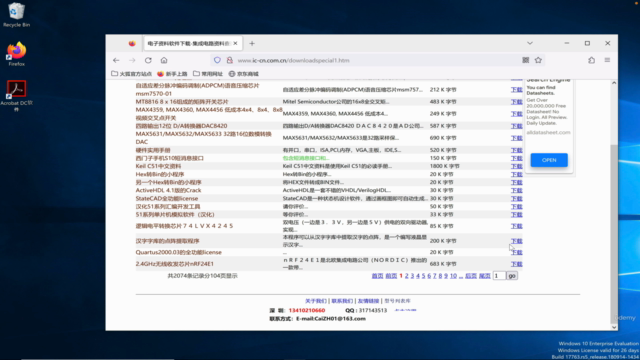Open the 硬件实用手册 title link
Viewport: 640px width, 360px height.
click(153, 150)
